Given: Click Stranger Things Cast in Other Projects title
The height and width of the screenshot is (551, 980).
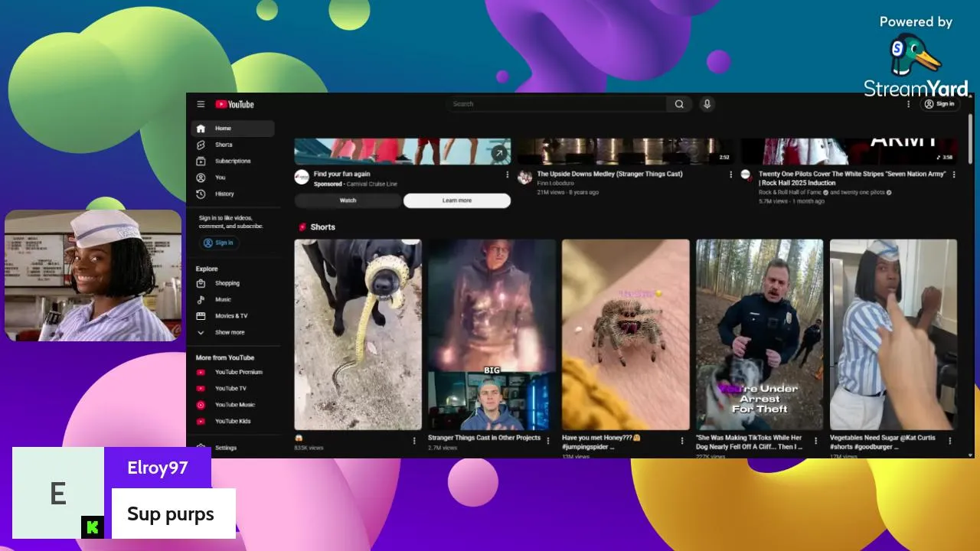Looking at the screenshot, I should coord(484,438).
